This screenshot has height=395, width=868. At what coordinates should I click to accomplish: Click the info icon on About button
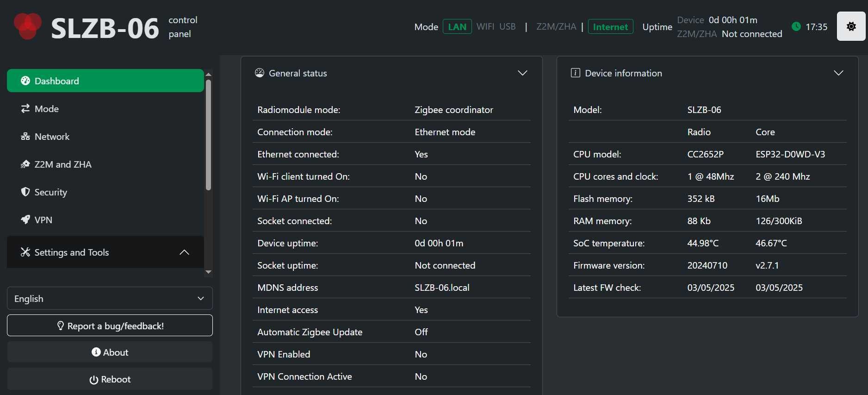point(96,352)
